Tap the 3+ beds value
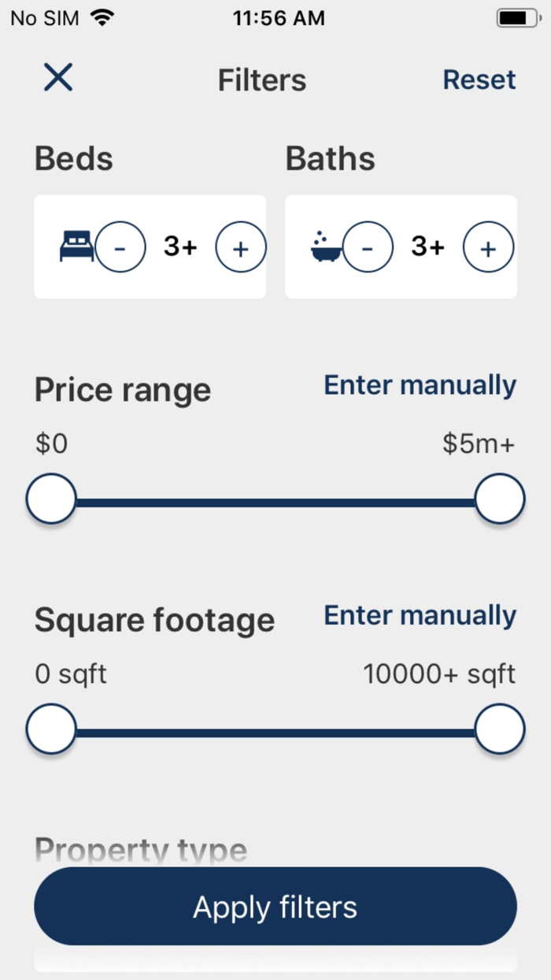The image size is (551, 980). 180,247
